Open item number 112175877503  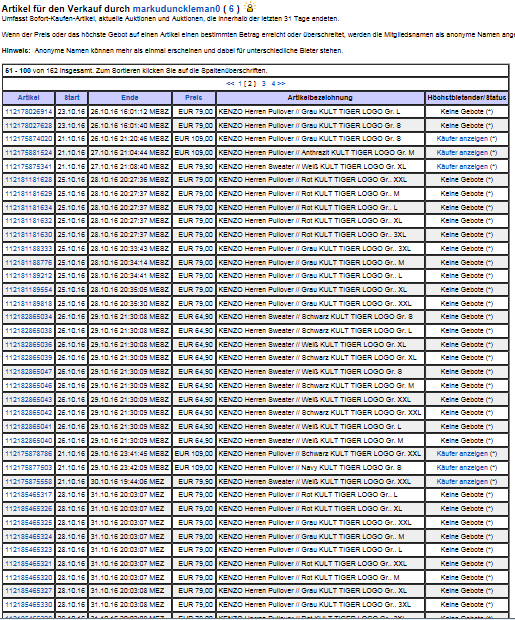28,468
